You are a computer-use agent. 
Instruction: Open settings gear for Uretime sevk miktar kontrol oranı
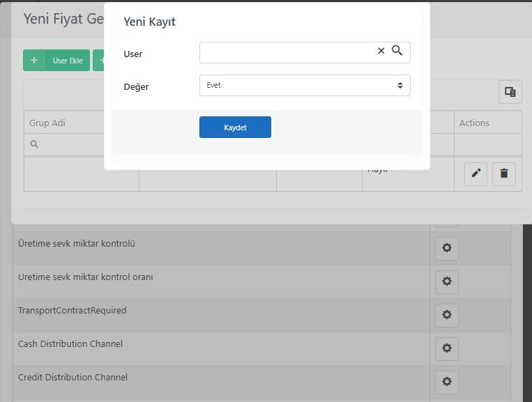pyautogui.click(x=447, y=281)
